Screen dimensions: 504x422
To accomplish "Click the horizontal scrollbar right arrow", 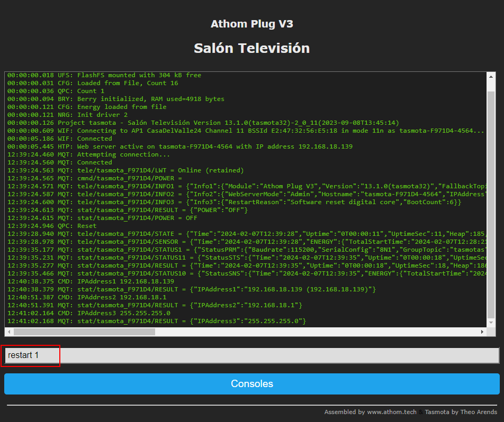I will [482, 332].
